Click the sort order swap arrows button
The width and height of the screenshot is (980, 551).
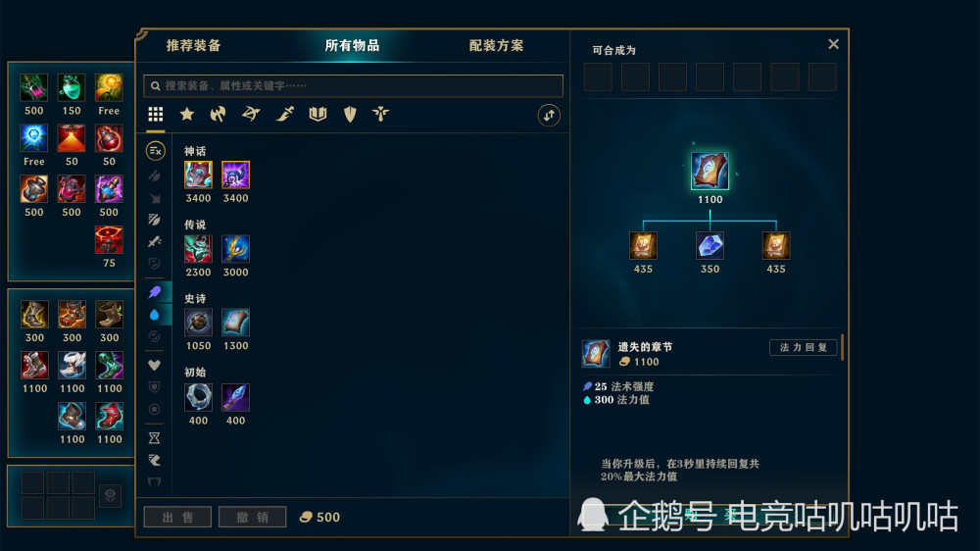(549, 115)
